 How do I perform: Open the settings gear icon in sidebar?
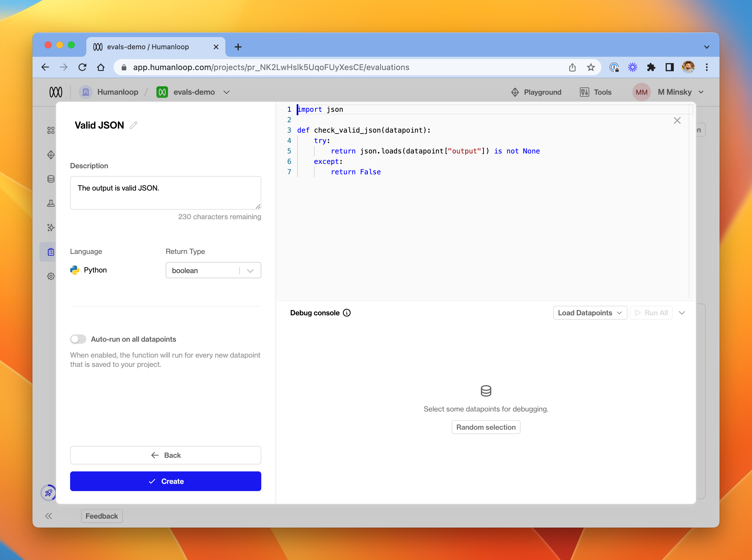[51, 276]
